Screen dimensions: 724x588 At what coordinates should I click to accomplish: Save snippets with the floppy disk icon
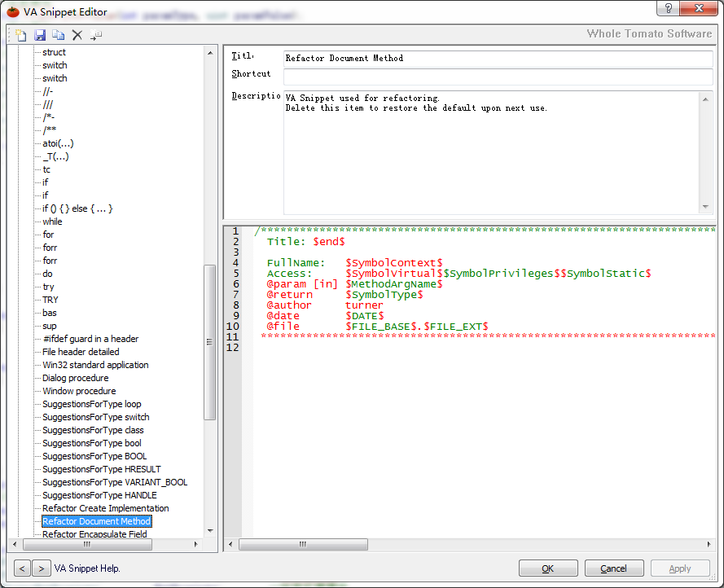[x=40, y=35]
